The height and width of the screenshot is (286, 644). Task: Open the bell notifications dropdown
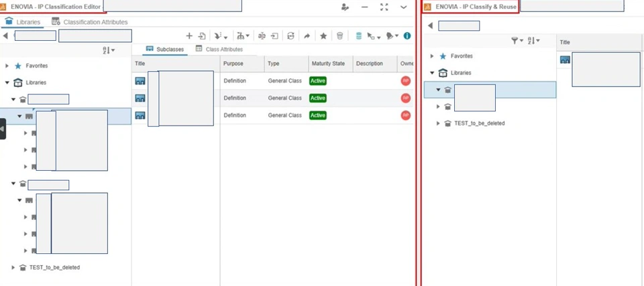coord(392,36)
